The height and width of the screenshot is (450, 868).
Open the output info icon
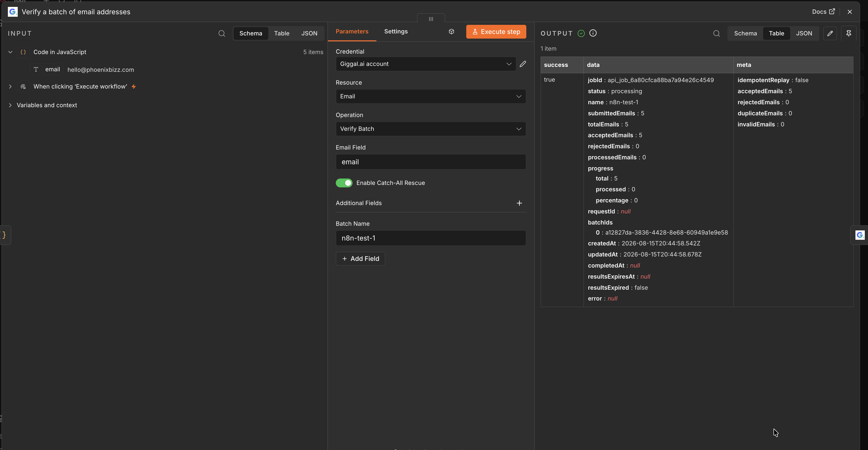(593, 33)
